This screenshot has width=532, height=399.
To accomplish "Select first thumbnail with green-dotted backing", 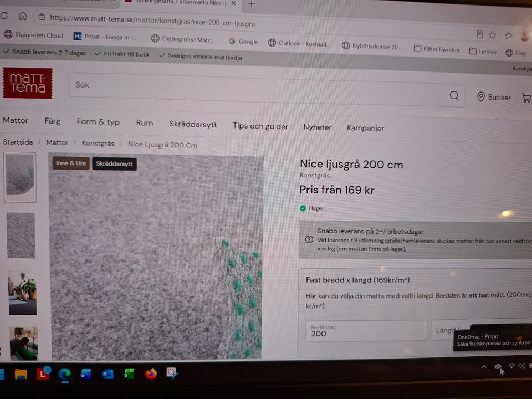I will (20, 177).
